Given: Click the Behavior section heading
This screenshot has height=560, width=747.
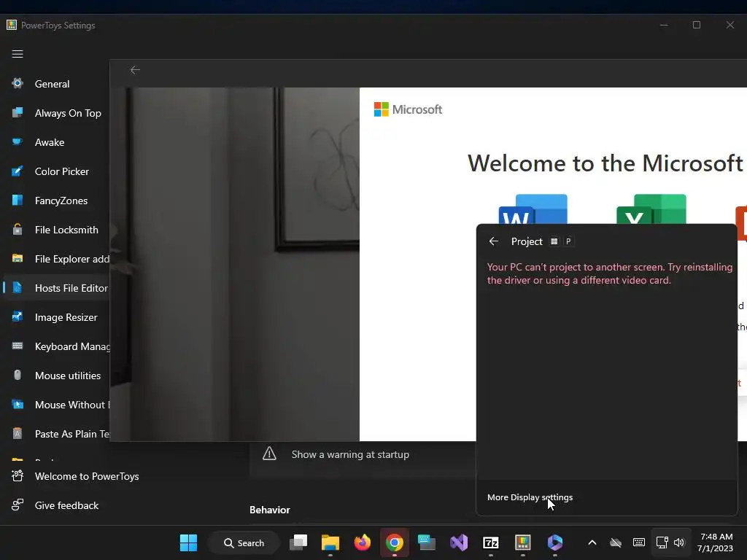Looking at the screenshot, I should pos(270,510).
